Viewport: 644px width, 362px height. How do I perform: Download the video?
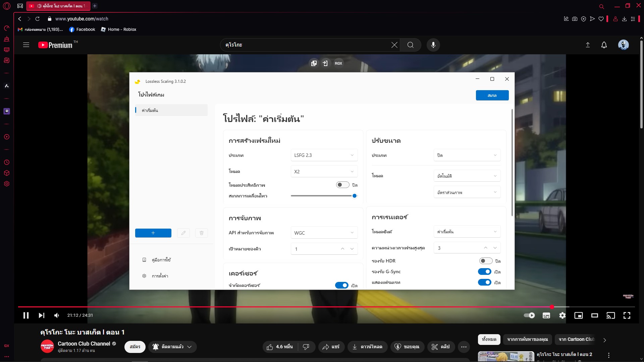click(367, 347)
